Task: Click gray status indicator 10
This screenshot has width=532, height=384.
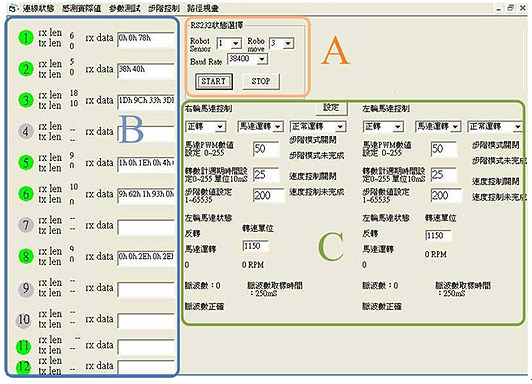Action: click(24, 320)
